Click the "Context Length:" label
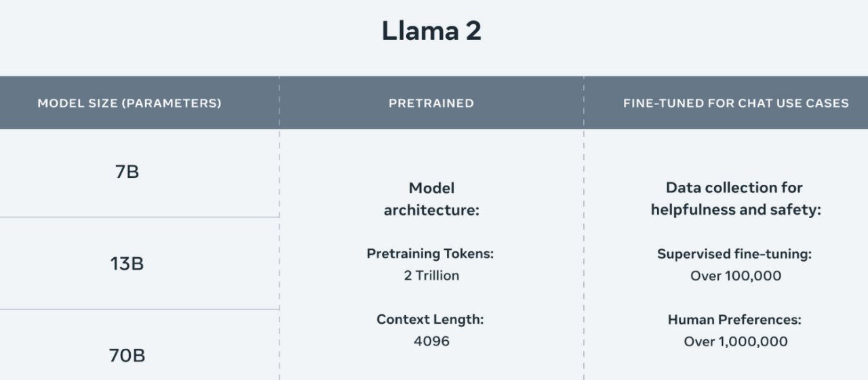 click(x=431, y=319)
